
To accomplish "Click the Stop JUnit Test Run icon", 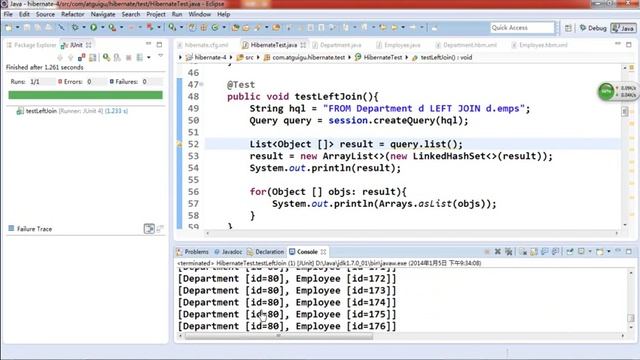I will 129,57.
